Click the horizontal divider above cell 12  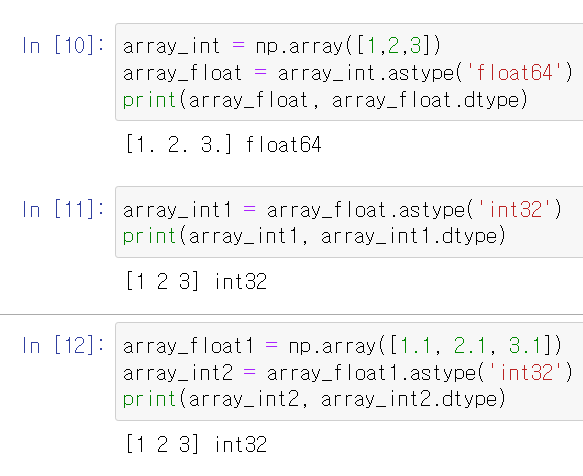[292, 314]
